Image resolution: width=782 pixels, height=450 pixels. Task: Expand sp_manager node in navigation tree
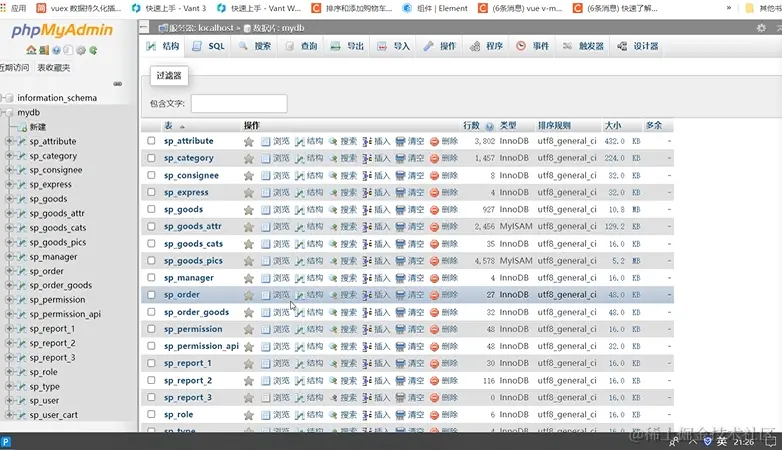[8, 256]
